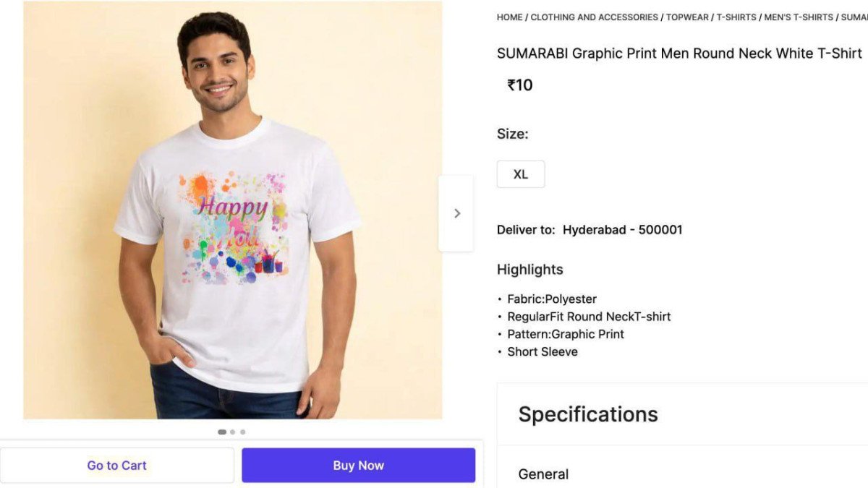Click the Go to Cart button
The image size is (868, 488).
tap(117, 466)
